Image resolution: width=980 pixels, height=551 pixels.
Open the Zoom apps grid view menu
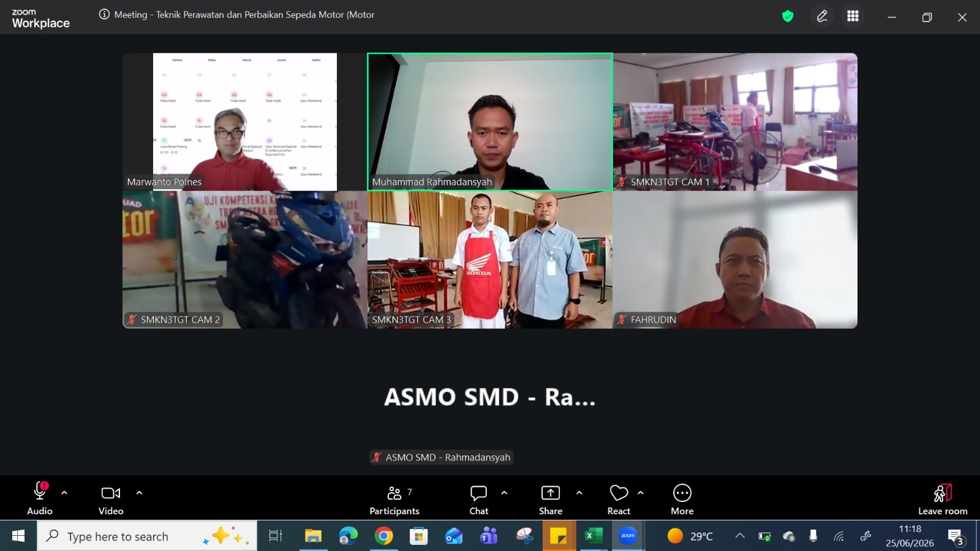(853, 17)
